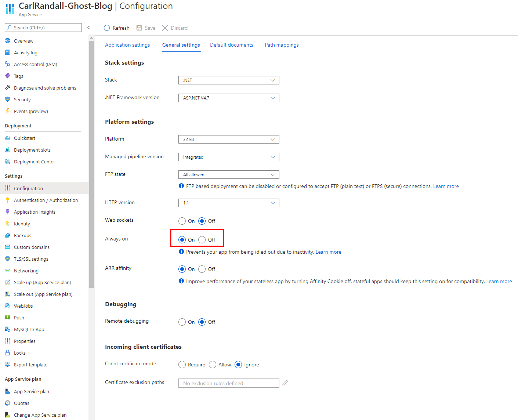Click the MySQL In App icon
This screenshot has width=518, height=420.
click(7, 329)
